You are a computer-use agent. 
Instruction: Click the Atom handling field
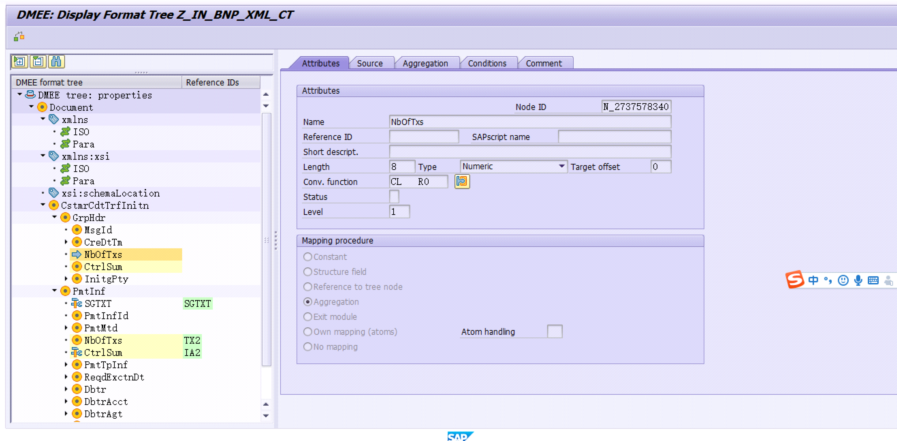(555, 331)
